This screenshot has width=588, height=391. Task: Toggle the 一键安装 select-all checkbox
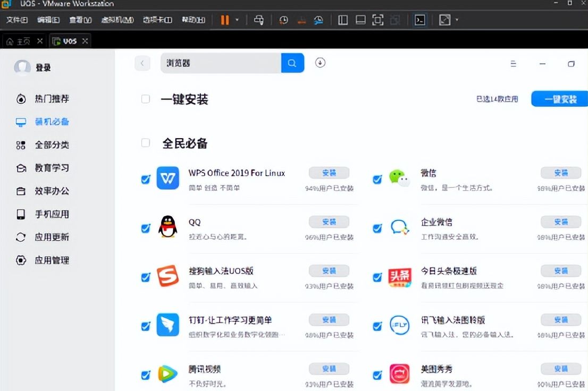tap(146, 99)
